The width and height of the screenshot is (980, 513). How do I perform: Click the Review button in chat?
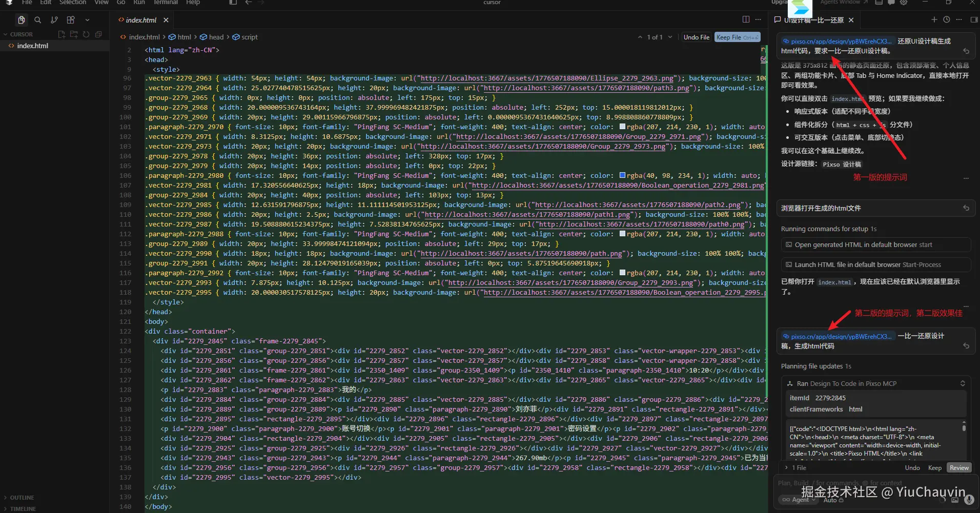958,467
